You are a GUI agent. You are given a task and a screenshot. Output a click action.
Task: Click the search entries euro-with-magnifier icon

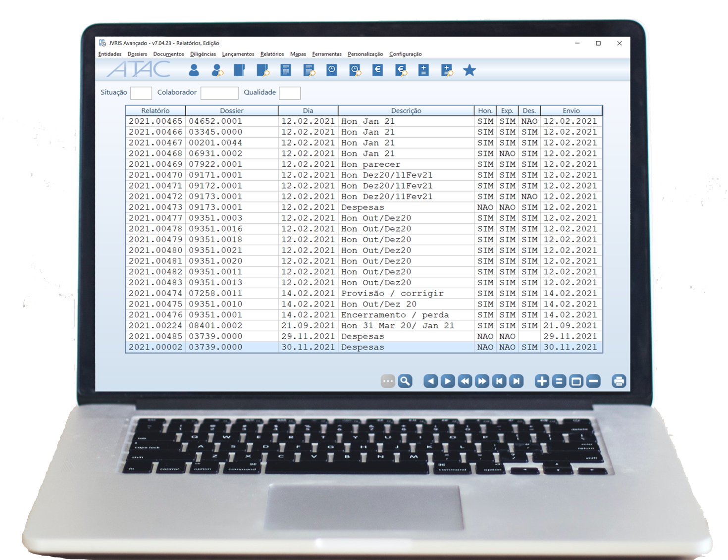coord(401,70)
